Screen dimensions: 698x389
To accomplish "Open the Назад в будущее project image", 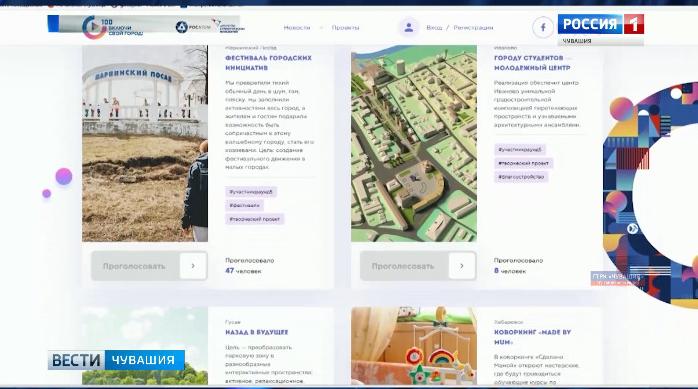I will tap(145, 346).
